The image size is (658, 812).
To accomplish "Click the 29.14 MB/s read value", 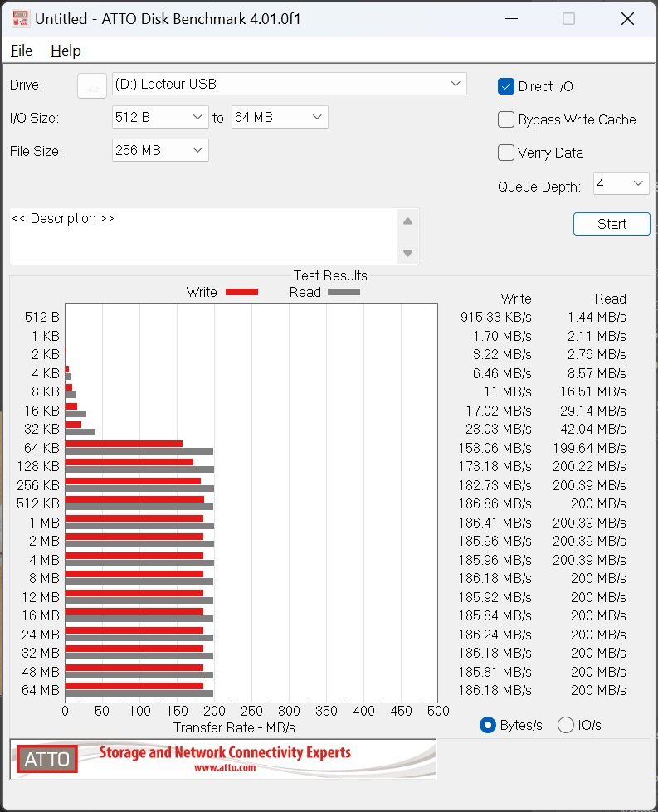I will tap(593, 411).
